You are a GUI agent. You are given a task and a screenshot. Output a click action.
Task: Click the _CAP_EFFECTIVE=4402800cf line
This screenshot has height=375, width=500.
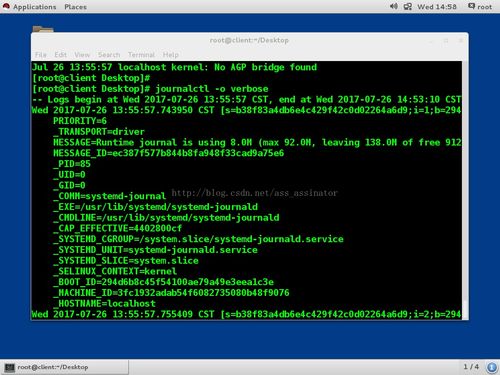(117, 228)
